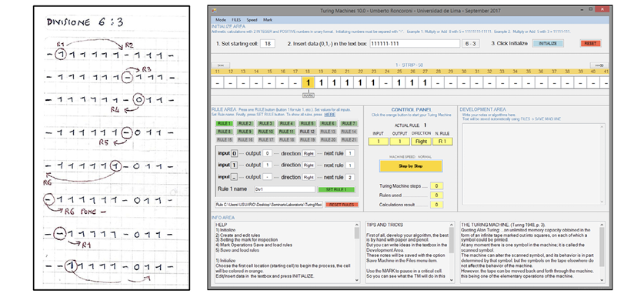The width and height of the screenshot is (644, 297).
Task: Click the HELP panel scrollbar thumb
Action: coord(357,232)
